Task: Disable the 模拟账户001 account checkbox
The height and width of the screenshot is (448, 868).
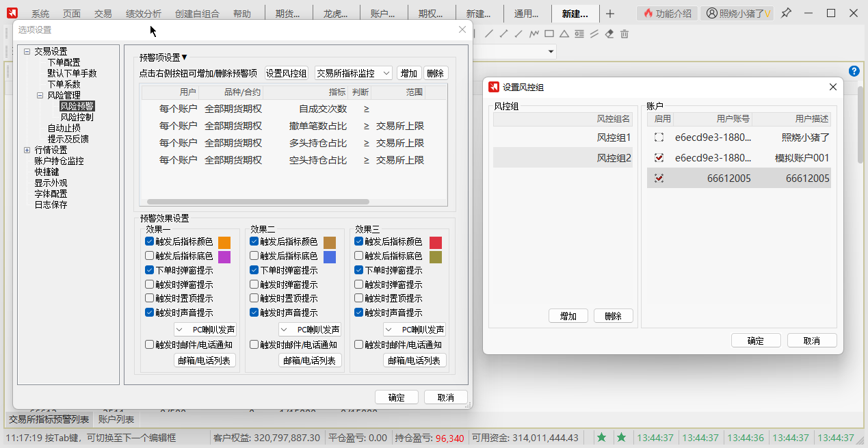Action: tap(659, 157)
